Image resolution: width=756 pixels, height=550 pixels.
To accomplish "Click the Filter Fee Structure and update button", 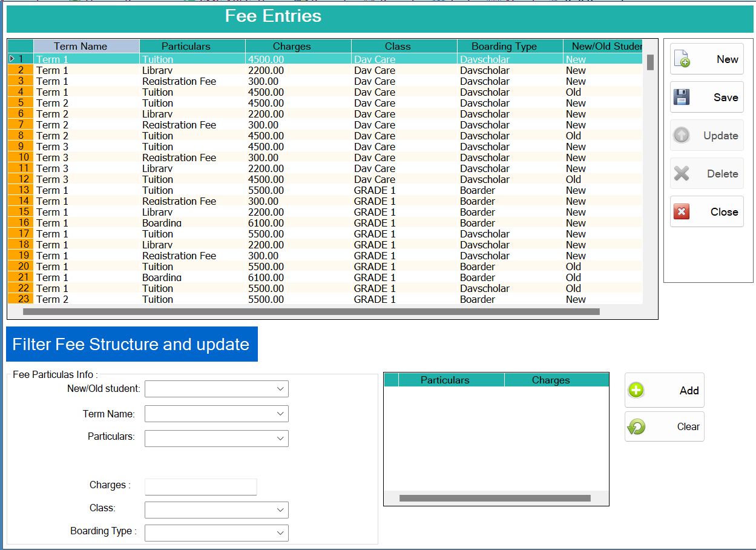I will [131, 344].
